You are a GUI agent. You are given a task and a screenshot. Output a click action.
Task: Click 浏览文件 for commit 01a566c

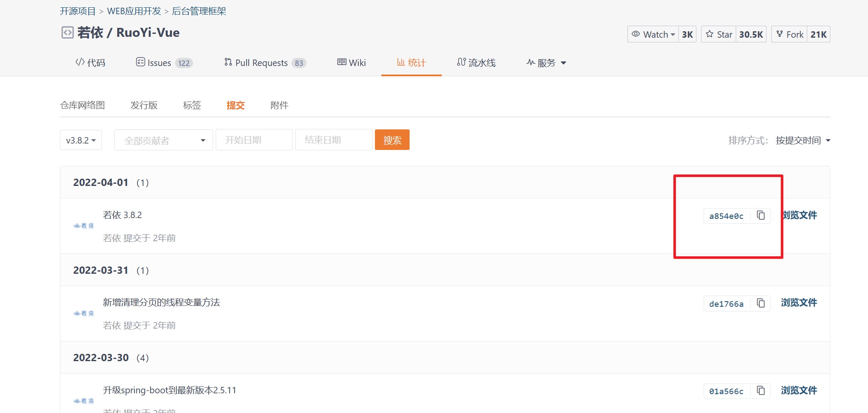click(799, 390)
